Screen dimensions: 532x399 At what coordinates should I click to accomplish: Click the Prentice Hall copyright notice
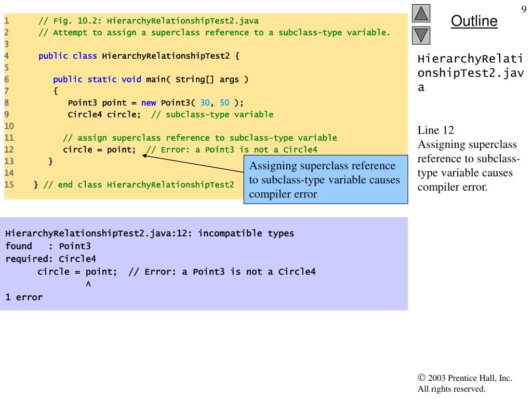coord(464,383)
